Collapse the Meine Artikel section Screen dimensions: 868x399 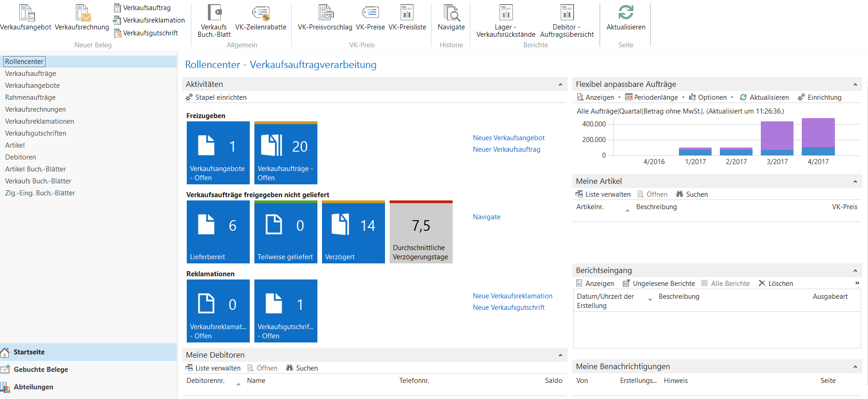click(x=855, y=182)
